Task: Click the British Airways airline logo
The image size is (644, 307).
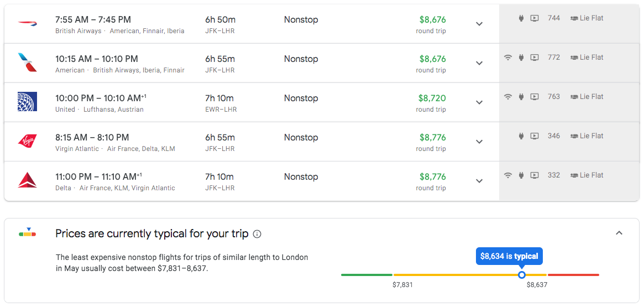Action: pyautogui.click(x=27, y=23)
